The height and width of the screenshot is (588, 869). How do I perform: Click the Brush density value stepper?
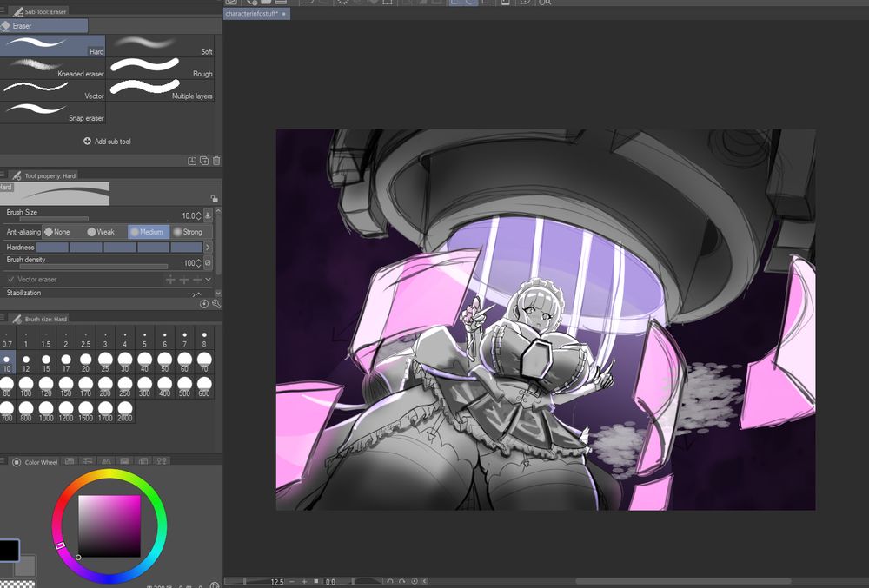tap(198, 263)
